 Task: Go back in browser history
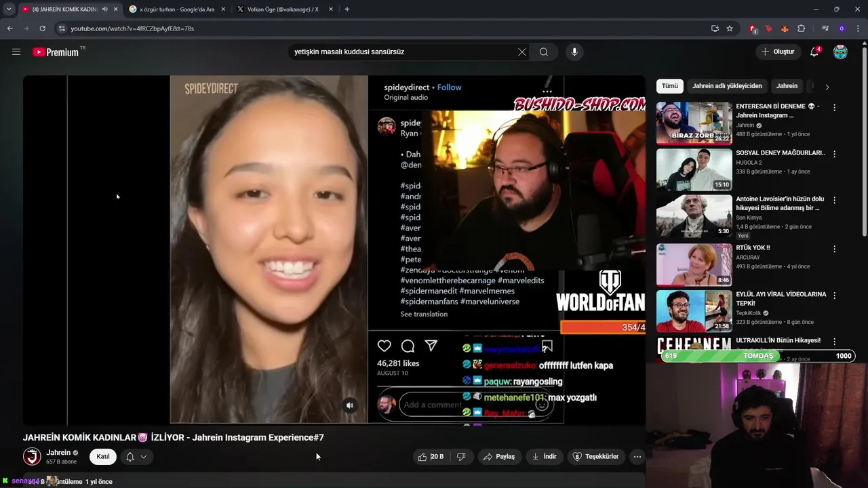9,28
